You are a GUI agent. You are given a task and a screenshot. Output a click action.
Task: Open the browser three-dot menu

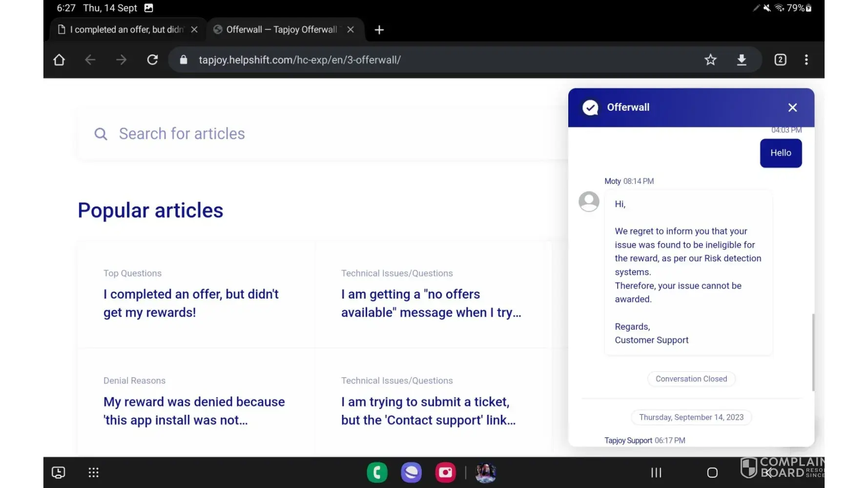pyautogui.click(x=806, y=60)
